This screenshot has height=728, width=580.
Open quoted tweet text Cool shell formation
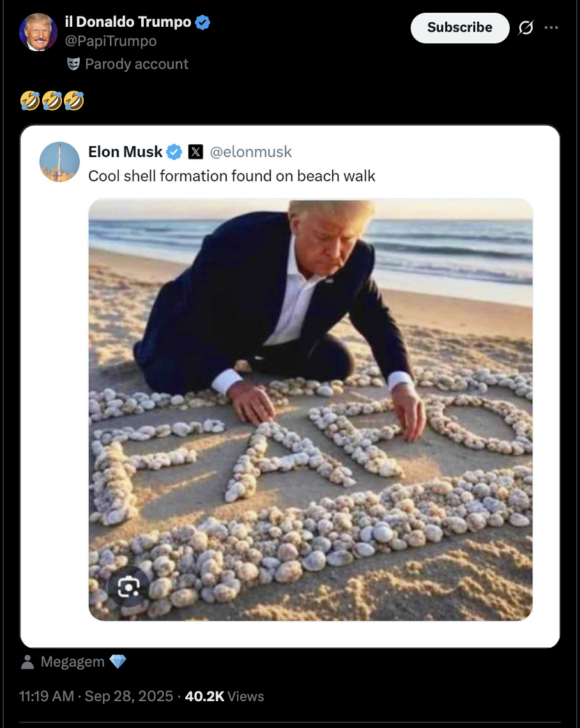pyautogui.click(x=232, y=176)
